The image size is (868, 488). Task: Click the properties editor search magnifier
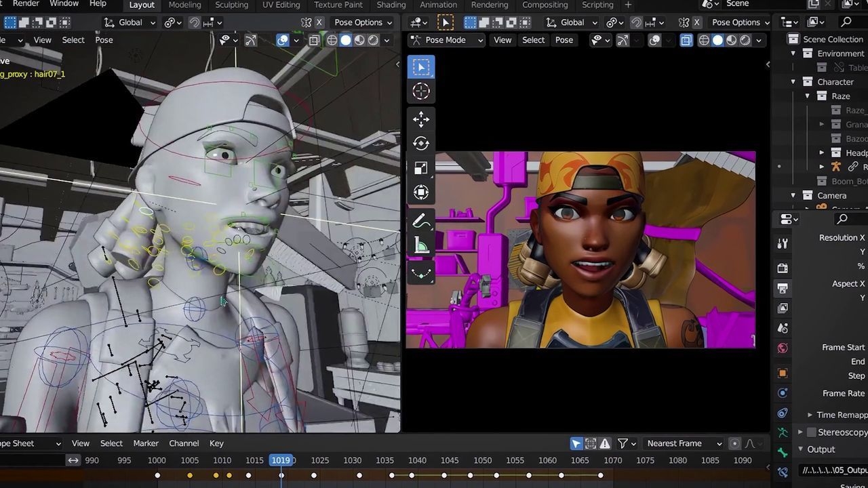point(842,219)
